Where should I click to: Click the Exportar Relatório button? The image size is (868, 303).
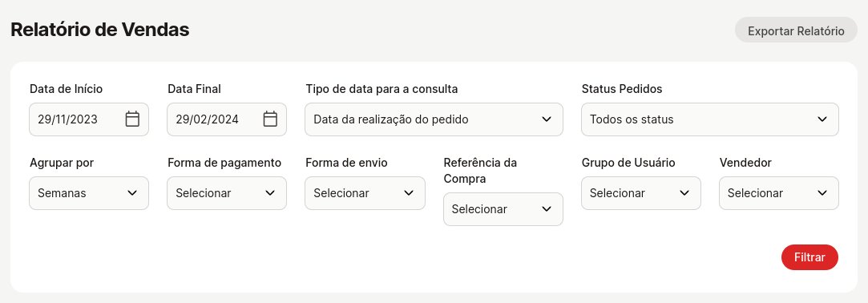click(796, 31)
